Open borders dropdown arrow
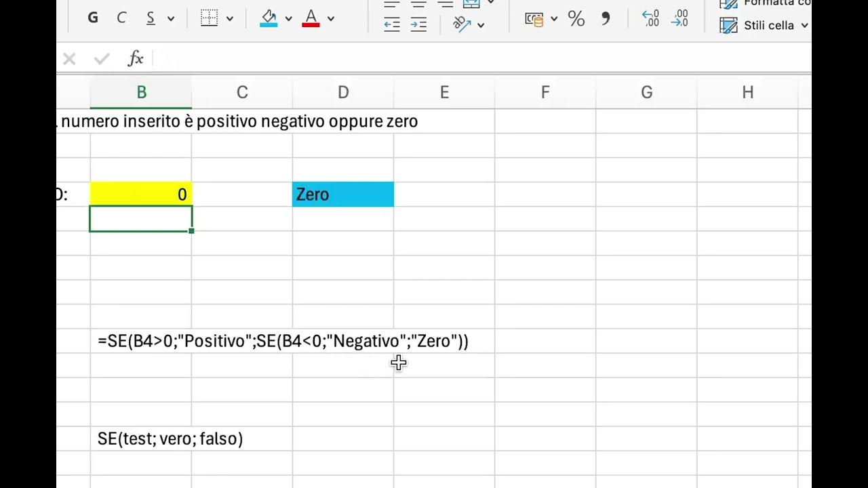This screenshot has height=488, width=868. coord(230,19)
